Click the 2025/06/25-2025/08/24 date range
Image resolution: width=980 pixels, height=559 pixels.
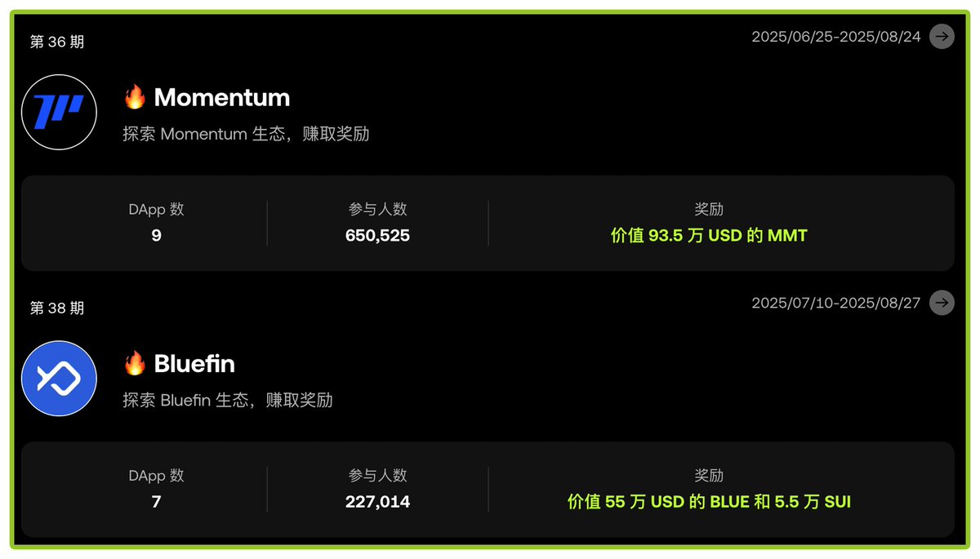pos(836,37)
